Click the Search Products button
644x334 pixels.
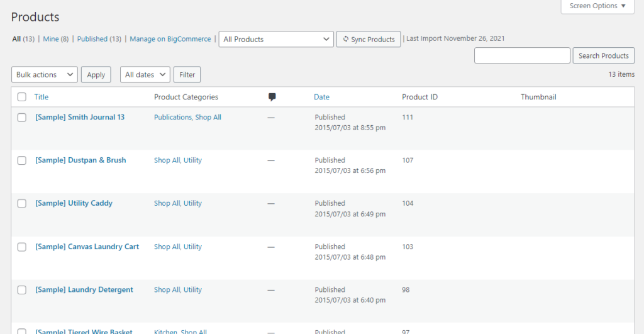point(604,55)
